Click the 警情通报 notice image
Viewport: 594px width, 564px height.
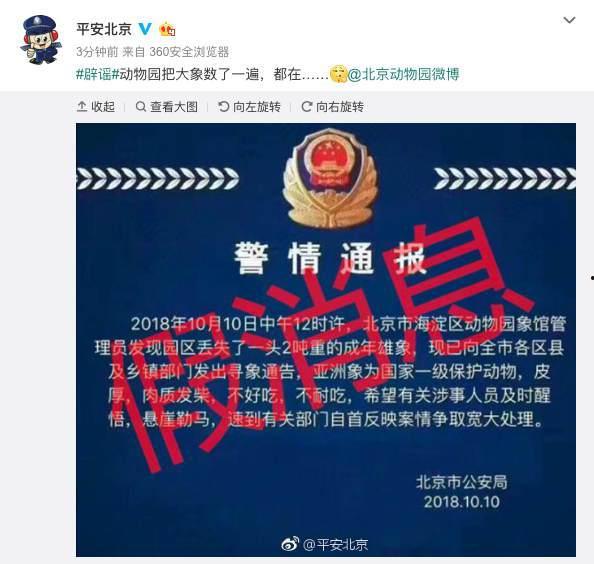pos(326,340)
